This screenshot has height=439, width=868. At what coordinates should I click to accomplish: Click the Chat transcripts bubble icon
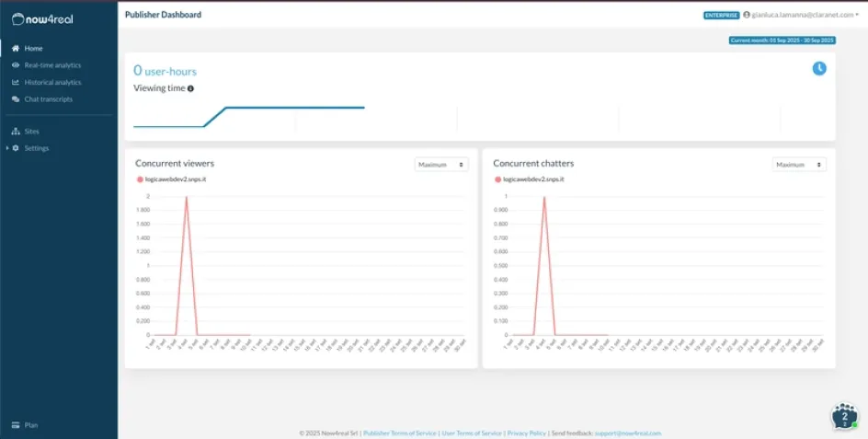pyautogui.click(x=16, y=98)
